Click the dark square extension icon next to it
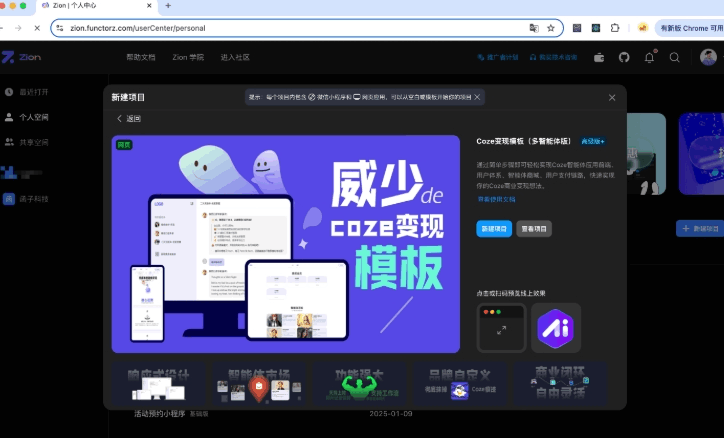The image size is (724, 438). click(596, 28)
